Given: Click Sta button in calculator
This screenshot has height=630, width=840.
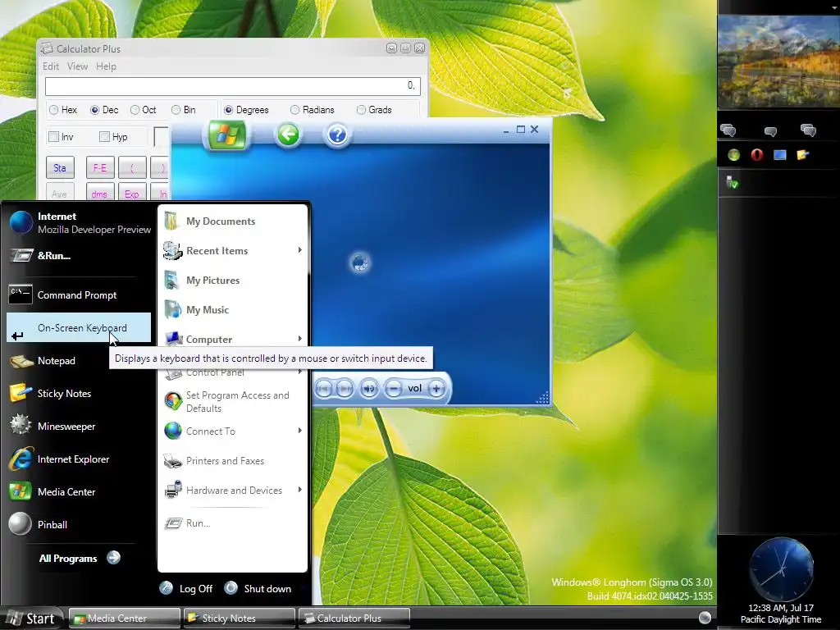Looking at the screenshot, I should click(x=59, y=167).
